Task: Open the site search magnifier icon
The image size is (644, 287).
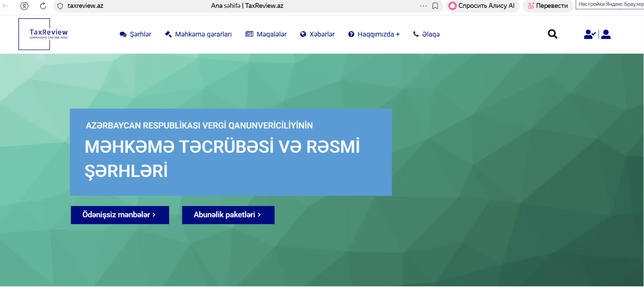Action: click(x=552, y=34)
